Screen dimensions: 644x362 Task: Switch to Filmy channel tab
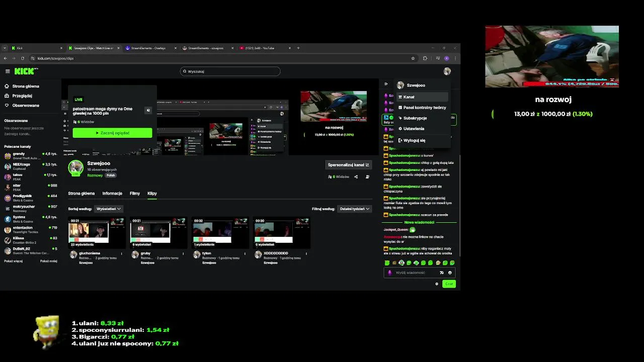pyautogui.click(x=135, y=194)
